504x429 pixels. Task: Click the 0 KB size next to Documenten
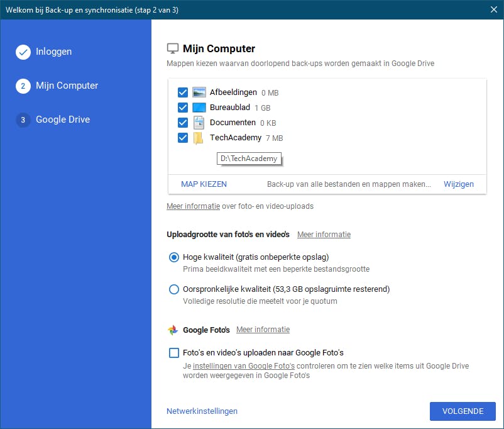click(x=268, y=123)
